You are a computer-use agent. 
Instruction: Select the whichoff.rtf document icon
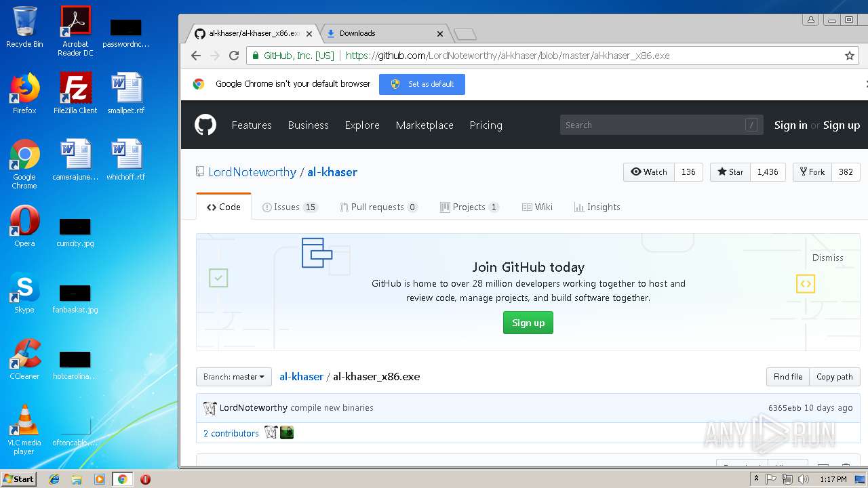[126, 160]
